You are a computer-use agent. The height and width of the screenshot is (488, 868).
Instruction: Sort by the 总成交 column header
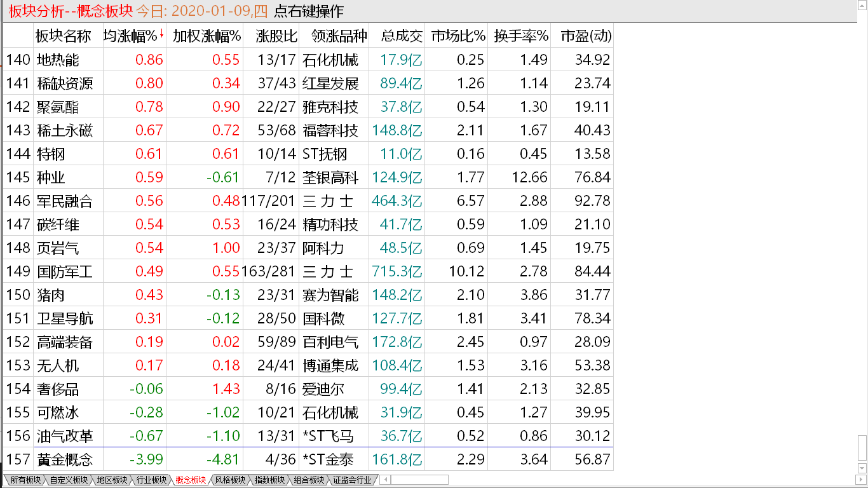coord(402,36)
